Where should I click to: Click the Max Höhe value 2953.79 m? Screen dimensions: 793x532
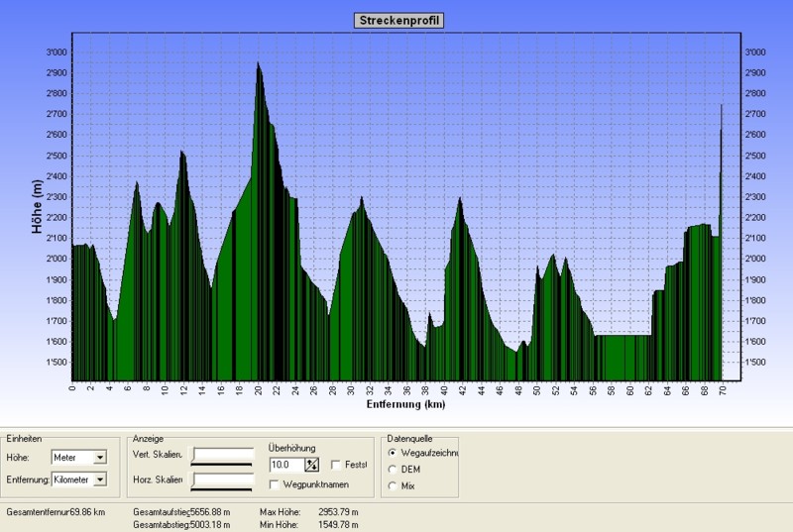[x=337, y=512]
